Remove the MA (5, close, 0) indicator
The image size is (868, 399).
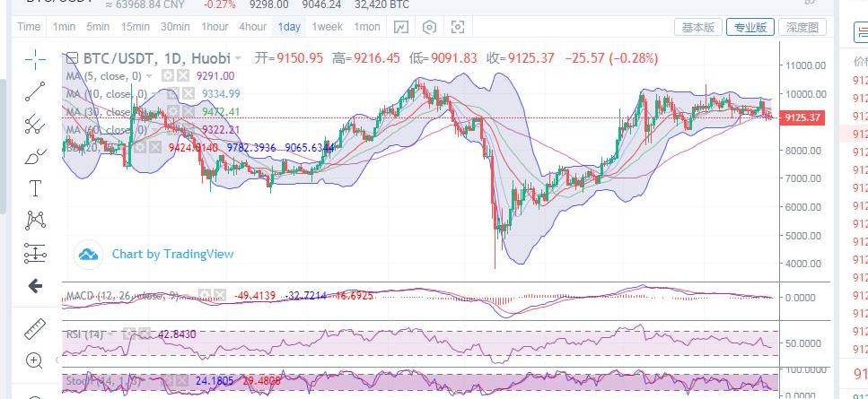182,76
